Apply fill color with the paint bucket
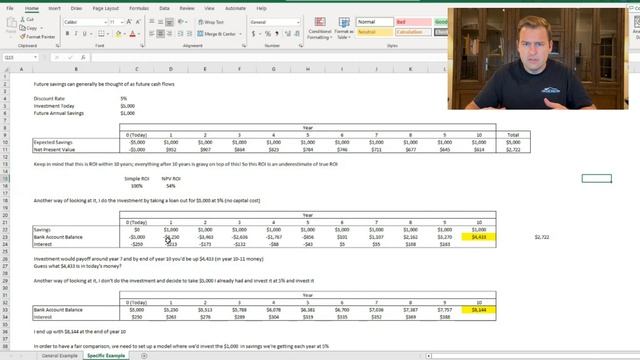 coord(118,34)
